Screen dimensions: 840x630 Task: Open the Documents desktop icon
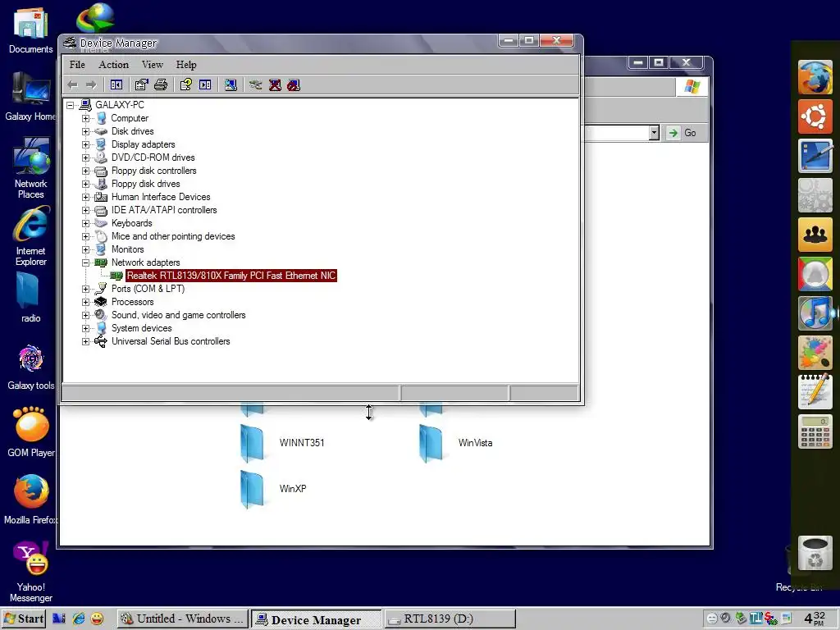[30, 31]
